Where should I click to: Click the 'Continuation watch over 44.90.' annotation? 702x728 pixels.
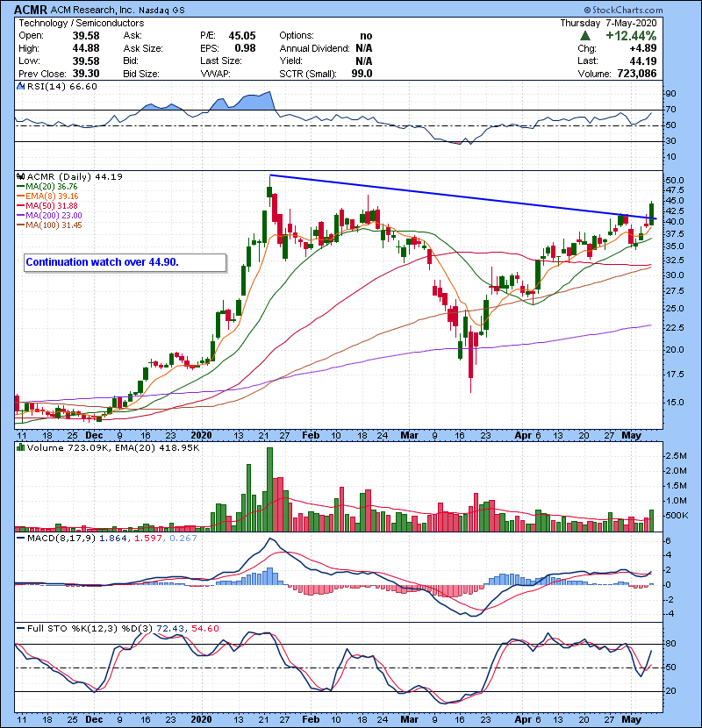pyautogui.click(x=125, y=262)
